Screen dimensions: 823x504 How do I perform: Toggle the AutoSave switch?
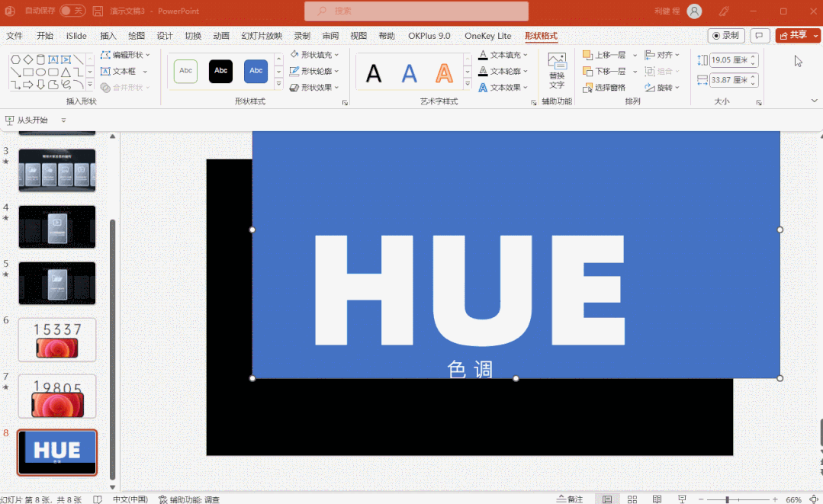72,11
